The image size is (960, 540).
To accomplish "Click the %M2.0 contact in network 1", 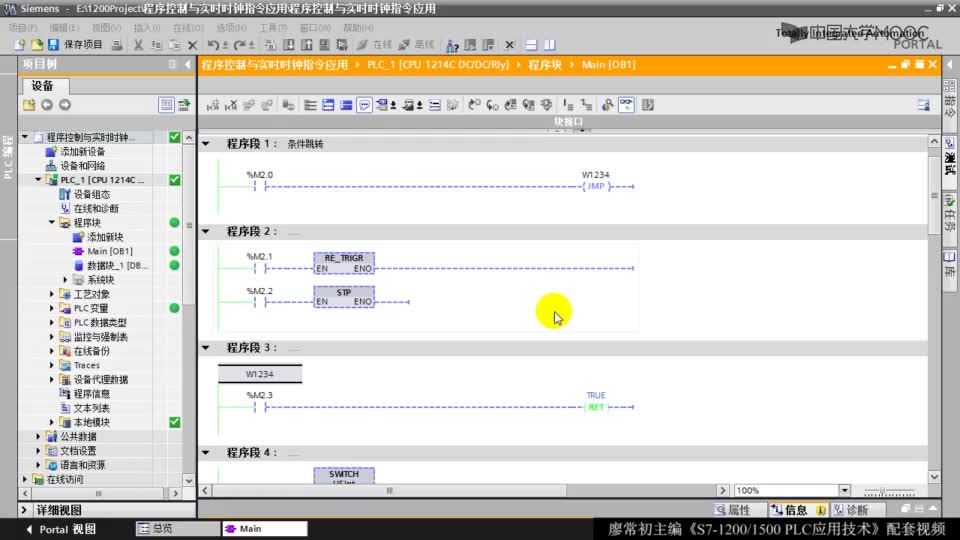I will click(x=260, y=186).
